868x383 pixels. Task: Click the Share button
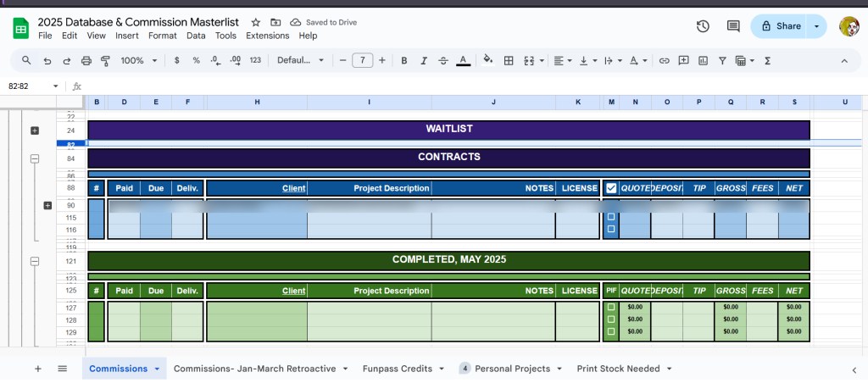coord(778,26)
